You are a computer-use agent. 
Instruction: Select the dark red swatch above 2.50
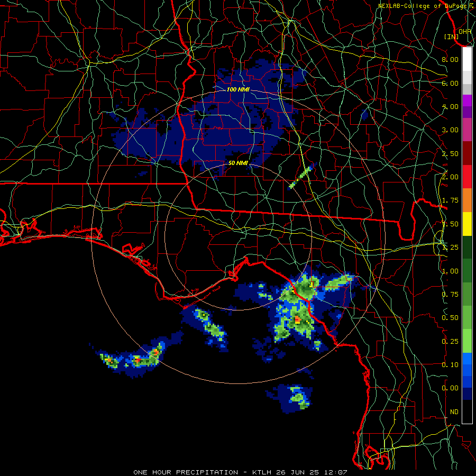click(x=467, y=153)
